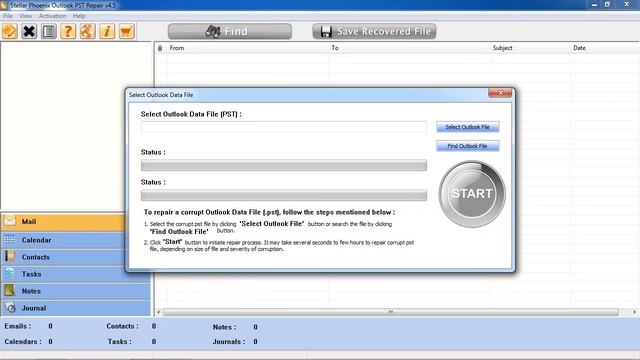
Task: Click the log report list toolbar icon
Action: pyautogui.click(x=49, y=31)
